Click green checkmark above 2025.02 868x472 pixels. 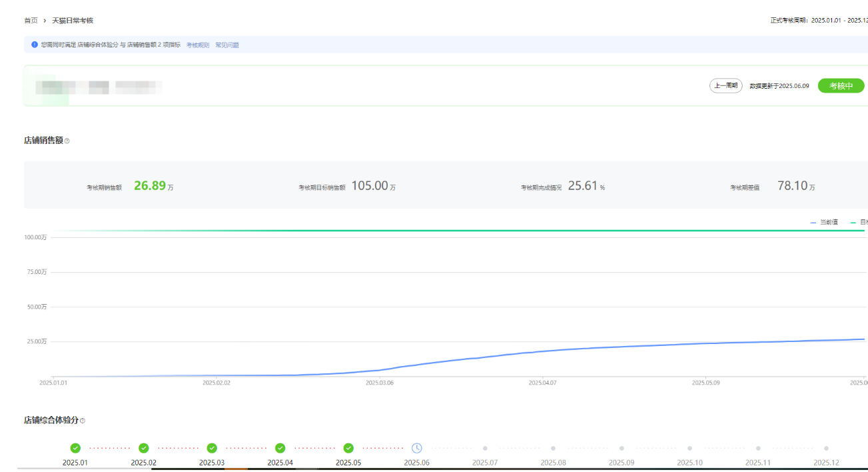[x=144, y=448]
